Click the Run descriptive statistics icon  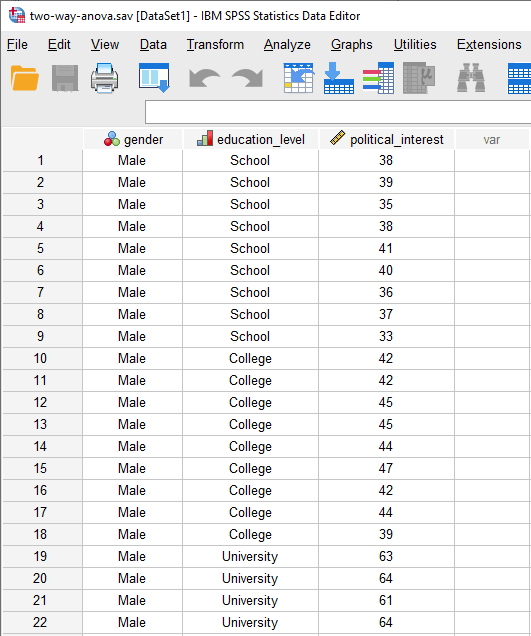(419, 78)
